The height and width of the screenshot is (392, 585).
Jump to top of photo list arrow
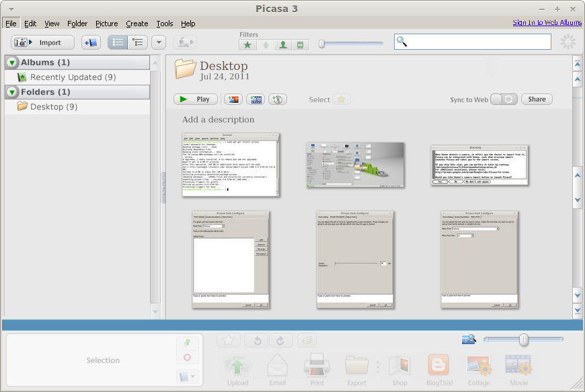point(578,64)
